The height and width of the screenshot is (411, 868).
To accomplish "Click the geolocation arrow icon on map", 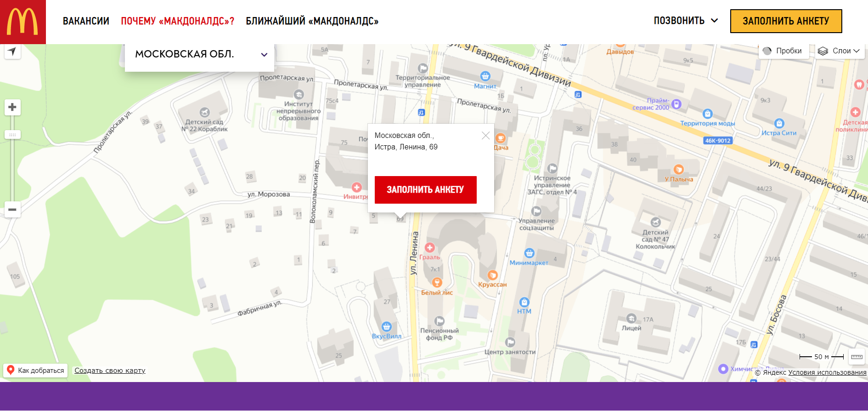I will [12, 51].
